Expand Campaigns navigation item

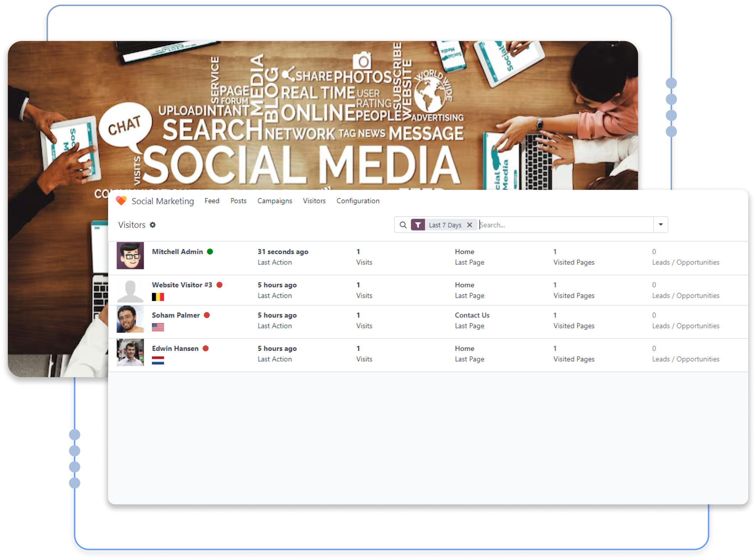coord(275,201)
